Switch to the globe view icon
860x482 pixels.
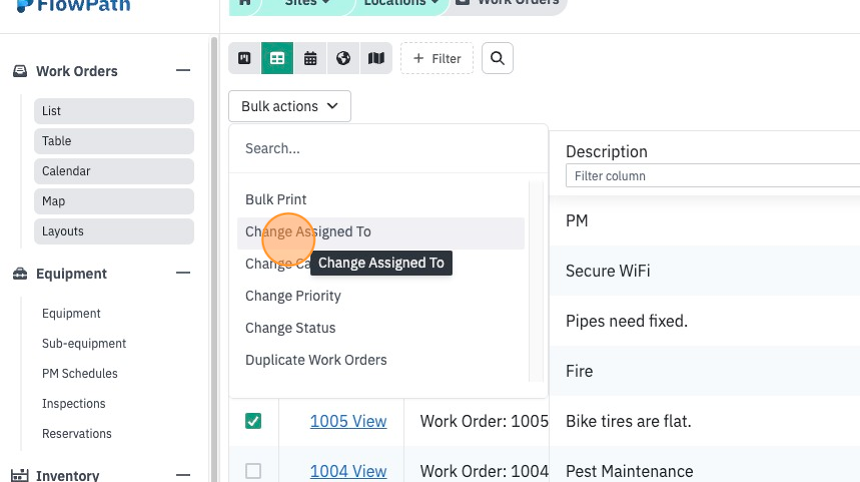(x=343, y=58)
